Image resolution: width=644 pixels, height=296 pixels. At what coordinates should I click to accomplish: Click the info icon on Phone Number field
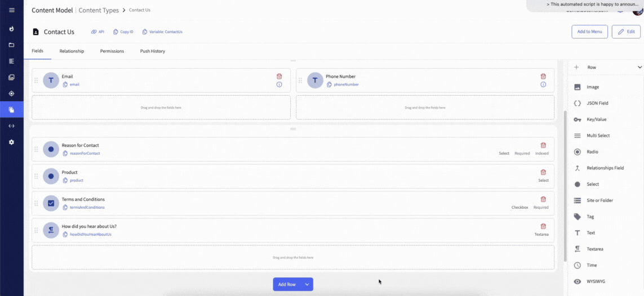[543, 84]
